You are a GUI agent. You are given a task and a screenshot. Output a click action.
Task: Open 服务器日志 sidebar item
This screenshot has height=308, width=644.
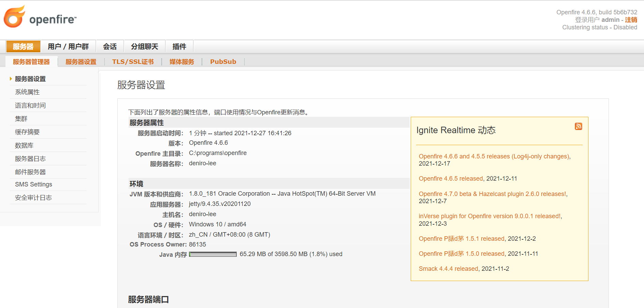pos(30,159)
